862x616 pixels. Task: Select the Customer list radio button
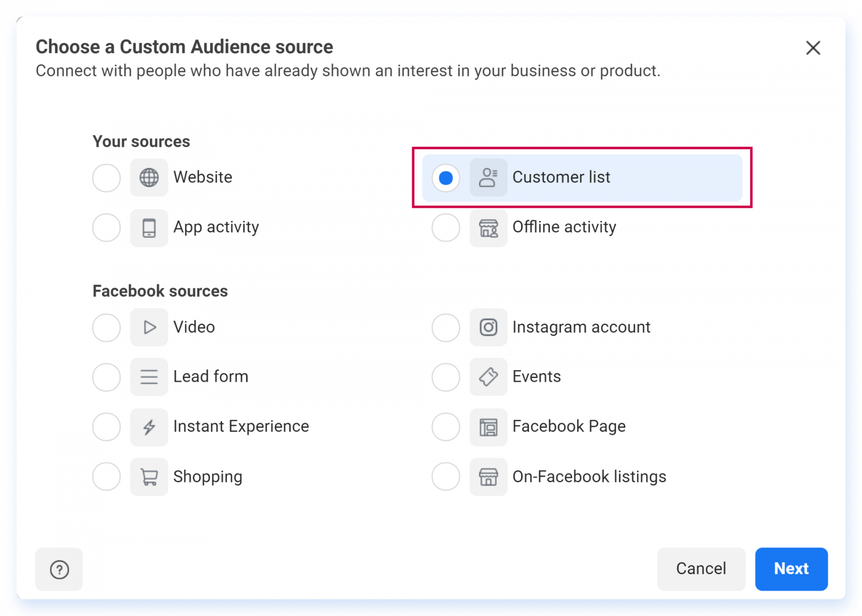coord(446,178)
